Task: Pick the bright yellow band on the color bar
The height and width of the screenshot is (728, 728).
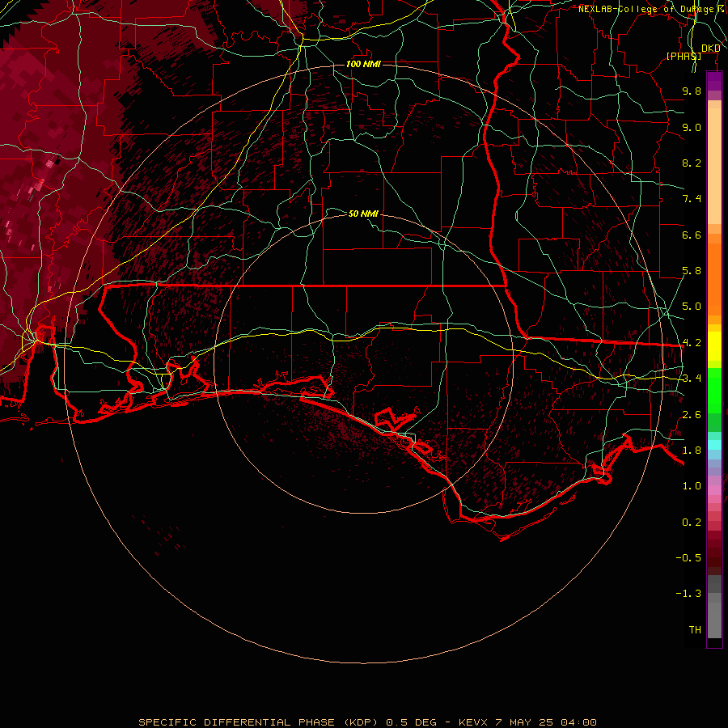Action: click(714, 346)
